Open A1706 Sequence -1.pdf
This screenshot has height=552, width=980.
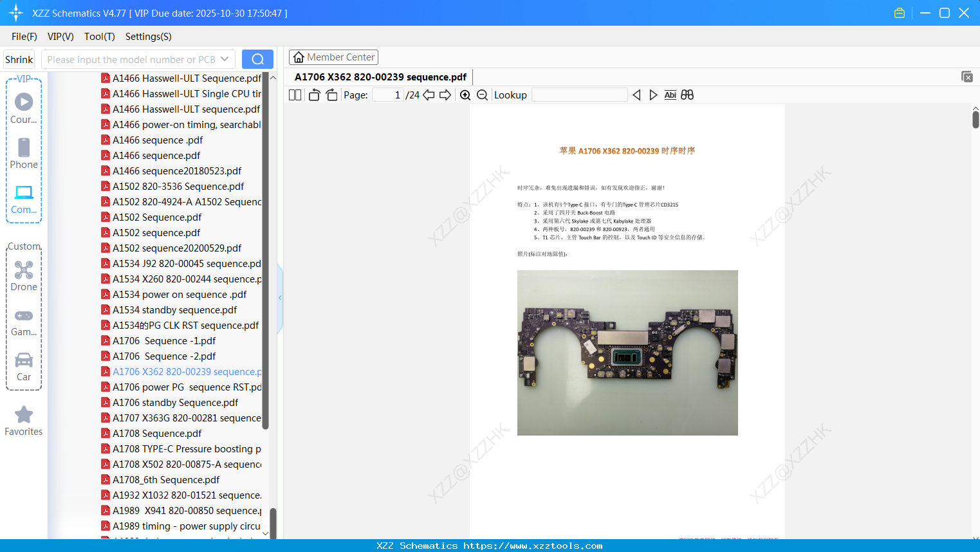point(158,341)
